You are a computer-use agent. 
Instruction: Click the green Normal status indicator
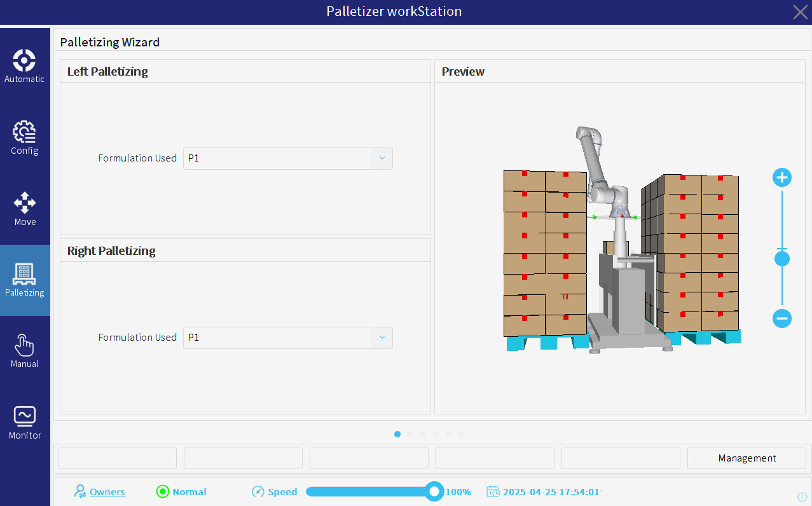coord(162,491)
